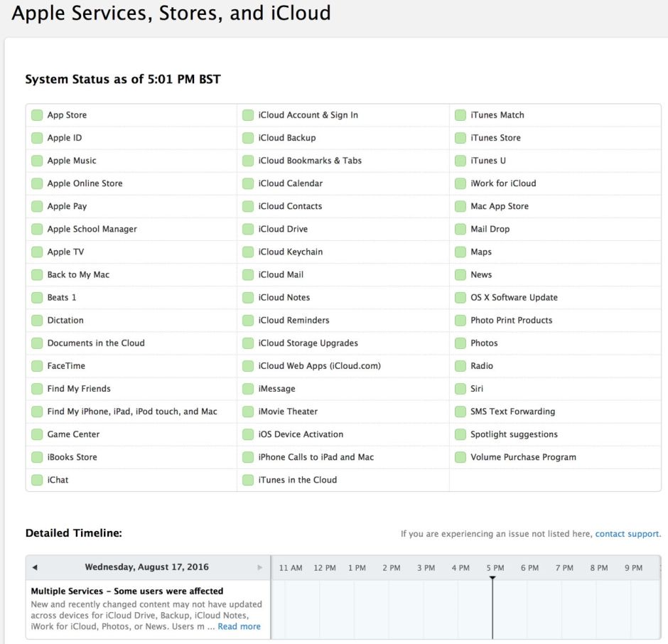
Task: Open the Read more link for Multiple Services
Action: [x=239, y=626]
